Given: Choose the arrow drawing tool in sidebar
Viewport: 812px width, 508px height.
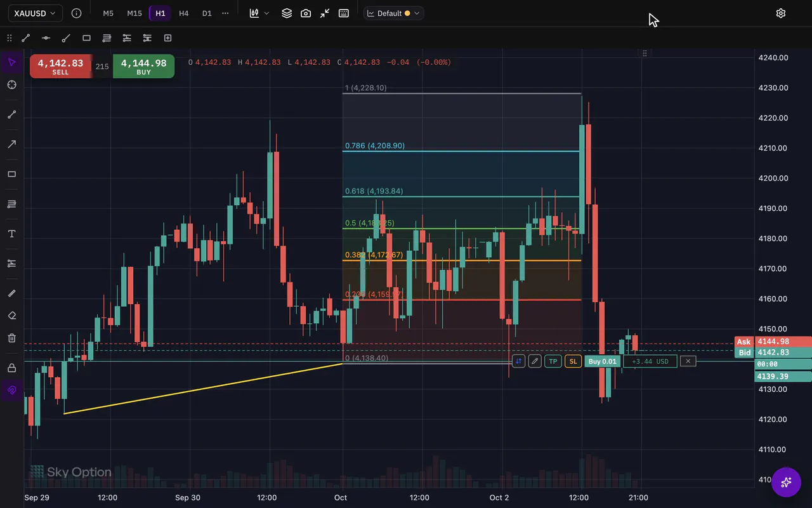Looking at the screenshot, I should point(11,144).
